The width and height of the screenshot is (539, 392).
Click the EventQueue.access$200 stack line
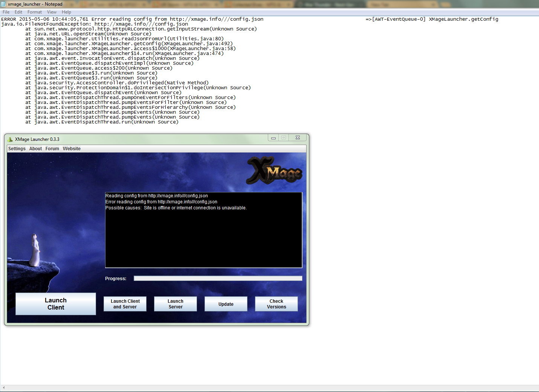coord(99,68)
